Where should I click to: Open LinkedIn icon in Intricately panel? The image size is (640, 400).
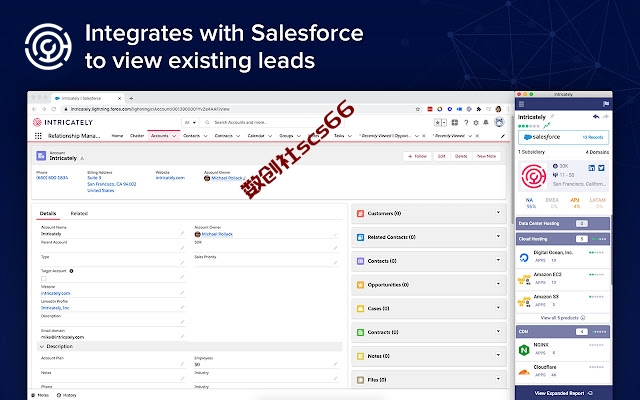click(x=591, y=168)
